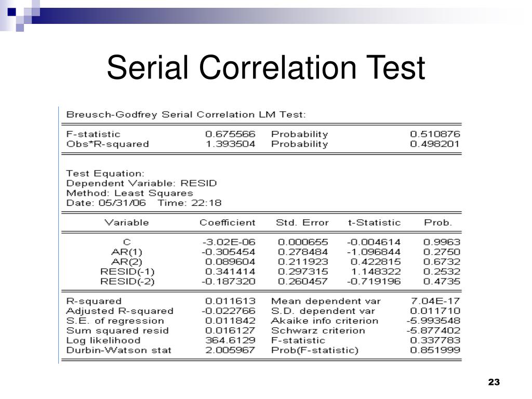This screenshot has height=399, width=532.
Task: Click the Akaike info criterion value
Action: point(433,321)
